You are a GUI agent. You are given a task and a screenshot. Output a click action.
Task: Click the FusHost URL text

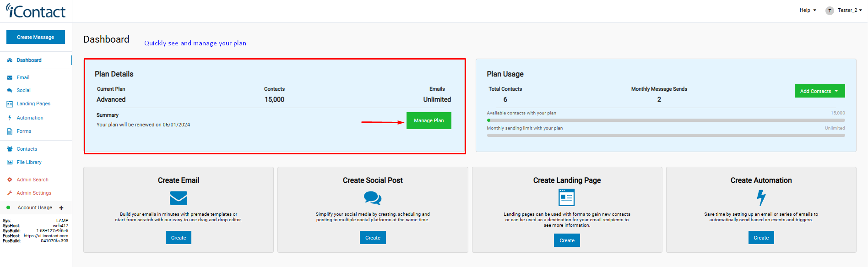pos(46,236)
